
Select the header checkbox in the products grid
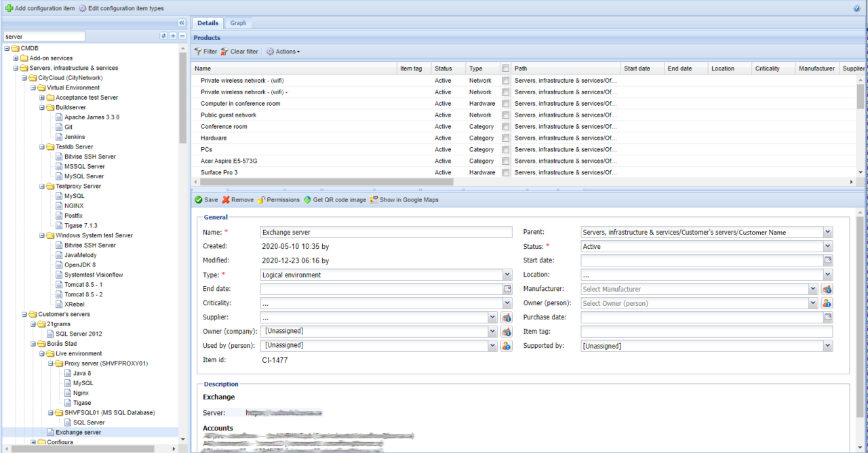coord(505,68)
